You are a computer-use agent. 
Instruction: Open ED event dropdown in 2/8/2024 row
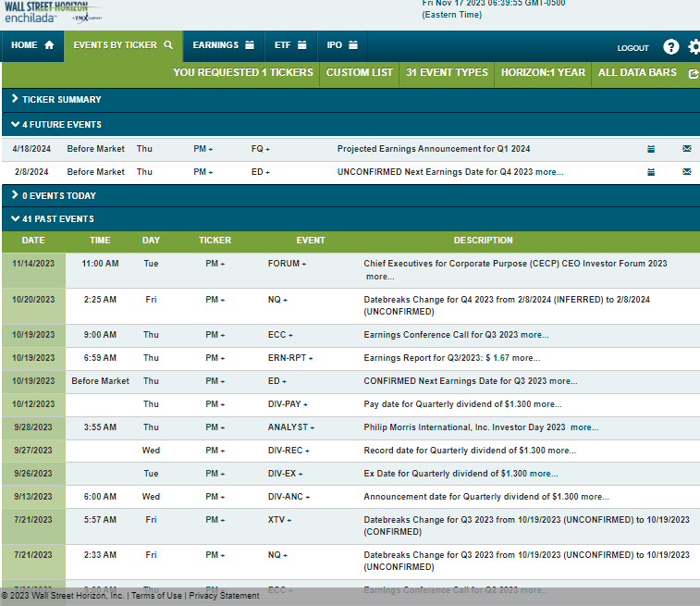(260, 172)
